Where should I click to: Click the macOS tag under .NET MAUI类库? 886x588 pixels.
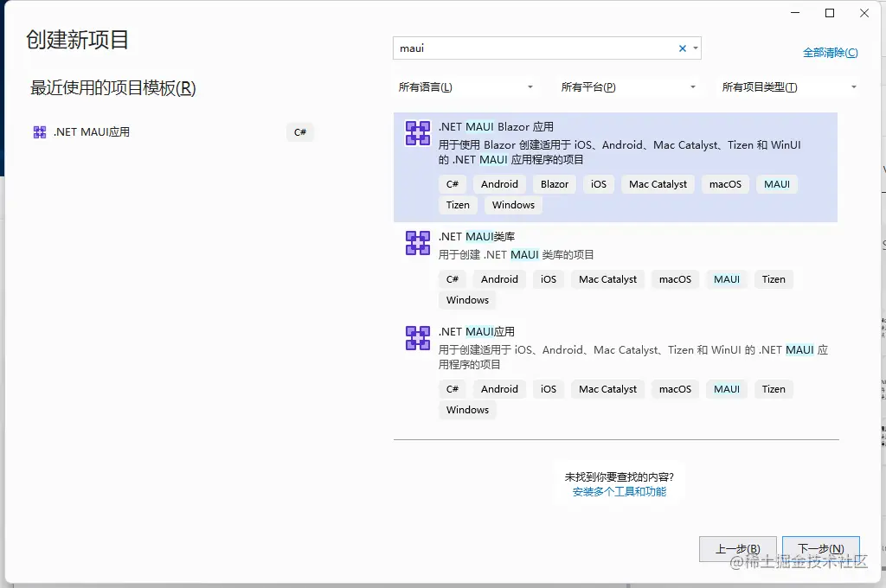675,279
